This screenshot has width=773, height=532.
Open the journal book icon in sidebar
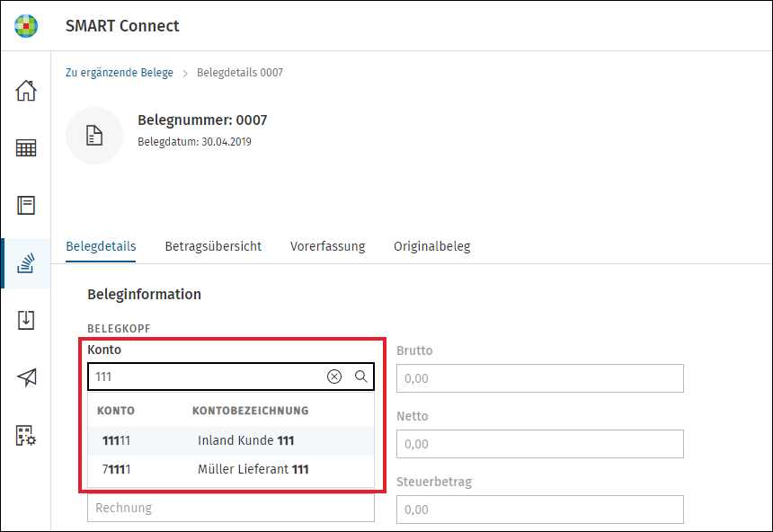click(x=26, y=205)
